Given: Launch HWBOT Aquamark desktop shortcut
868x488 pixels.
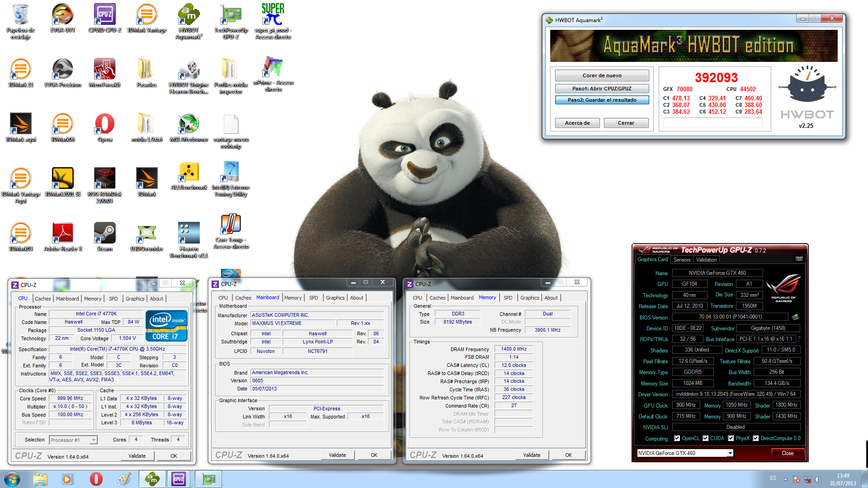Looking at the screenshot, I should tap(189, 21).
